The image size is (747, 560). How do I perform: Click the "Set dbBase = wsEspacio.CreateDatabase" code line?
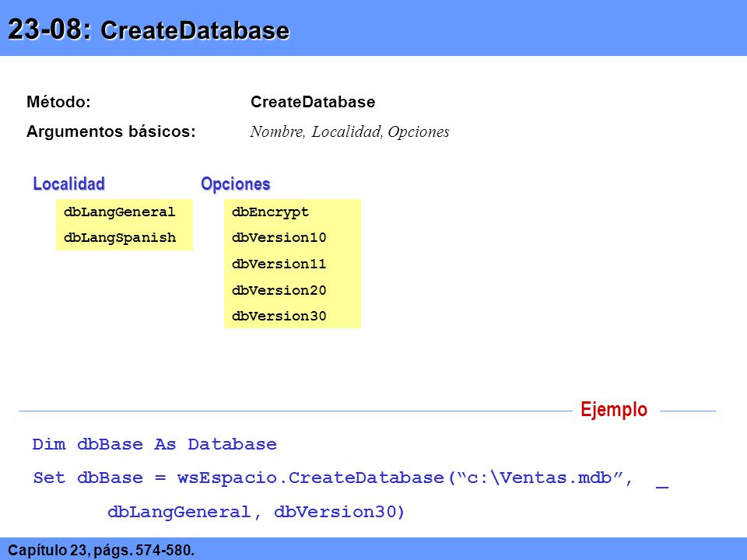(x=351, y=478)
